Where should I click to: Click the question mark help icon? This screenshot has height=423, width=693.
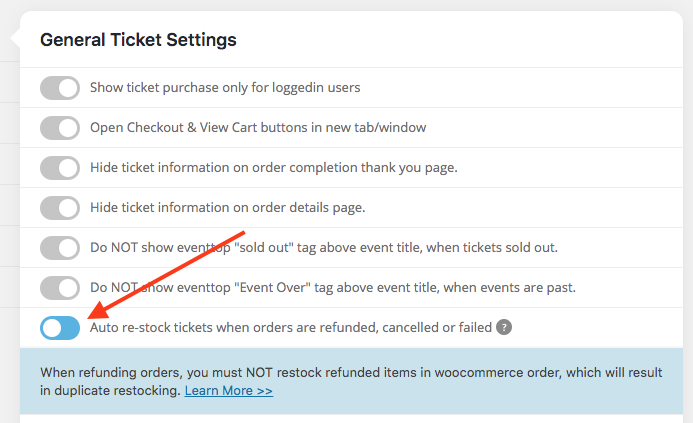point(504,328)
